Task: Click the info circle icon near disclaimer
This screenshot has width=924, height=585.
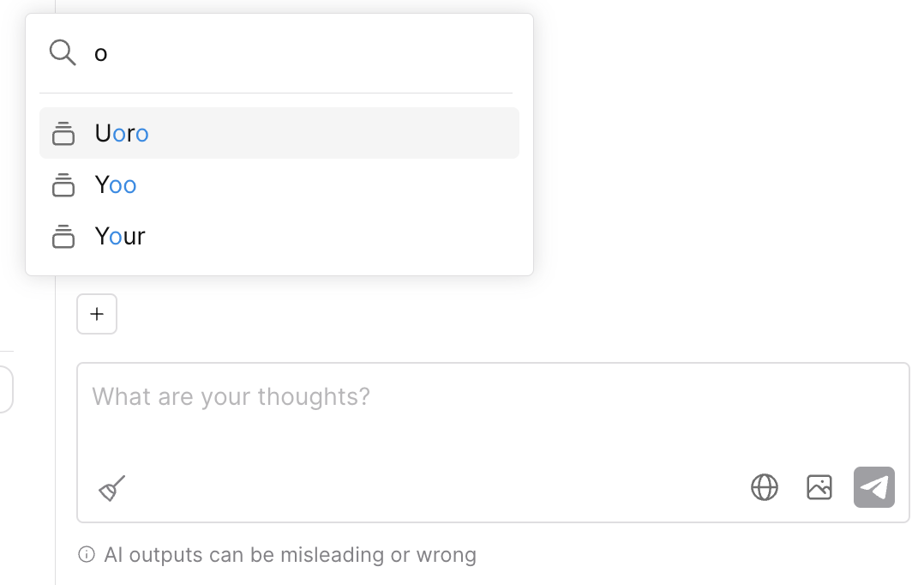Action: point(87,555)
